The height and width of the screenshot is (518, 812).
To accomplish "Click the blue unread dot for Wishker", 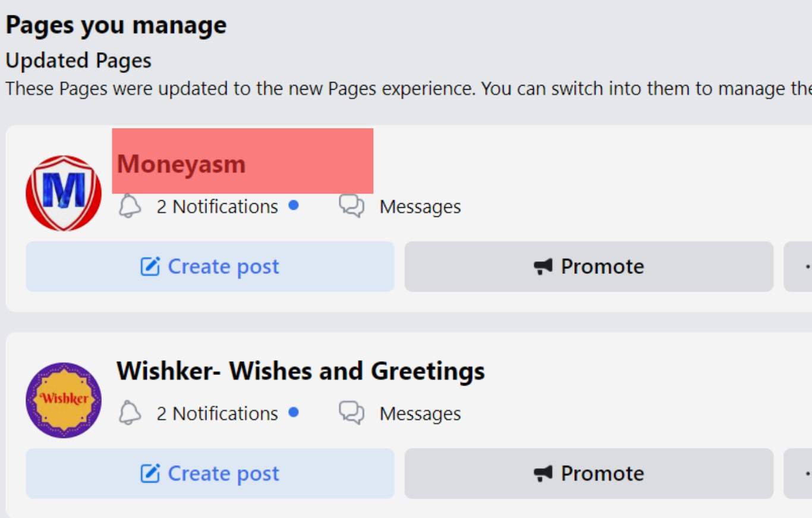I will [x=293, y=412].
